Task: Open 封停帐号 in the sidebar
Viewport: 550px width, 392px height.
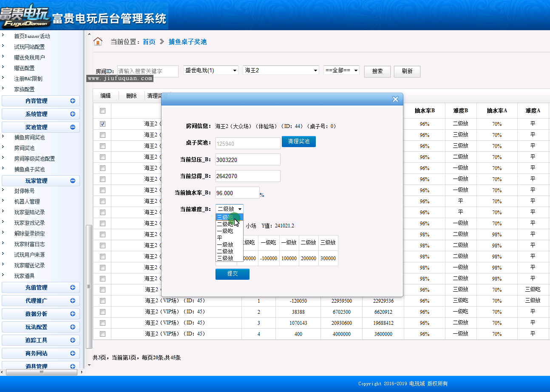Action: pyautogui.click(x=24, y=191)
